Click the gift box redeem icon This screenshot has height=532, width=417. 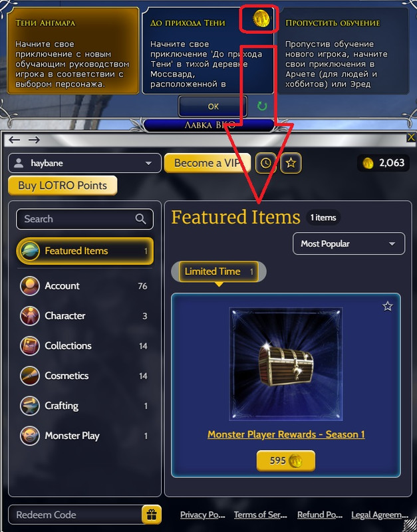152,515
